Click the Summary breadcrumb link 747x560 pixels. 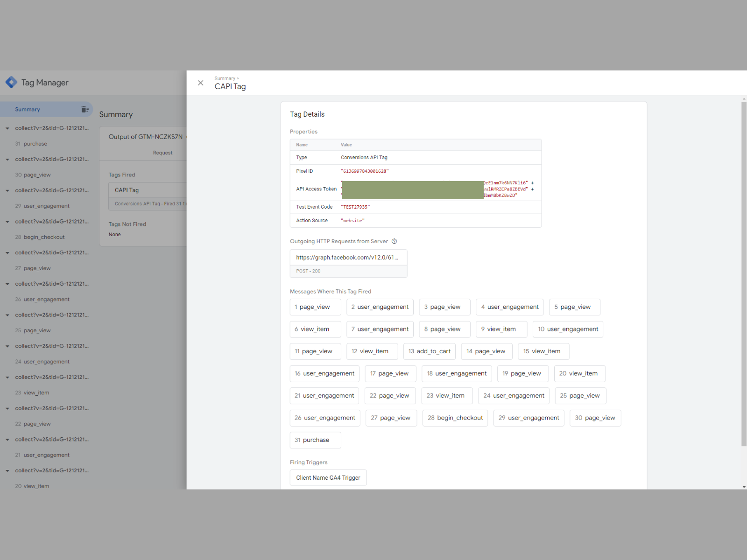coord(225,78)
